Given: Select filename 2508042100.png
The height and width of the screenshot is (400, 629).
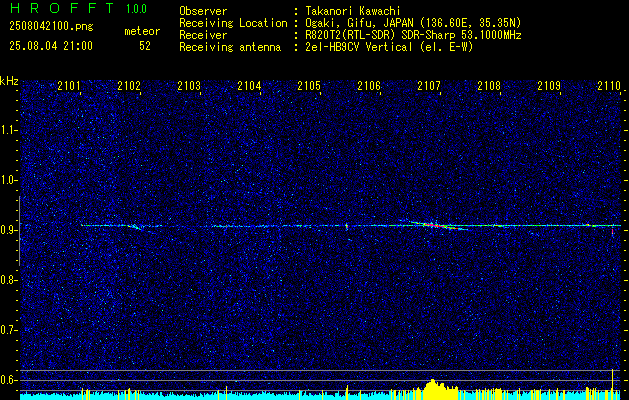Looking at the screenshot, I should point(51,27).
